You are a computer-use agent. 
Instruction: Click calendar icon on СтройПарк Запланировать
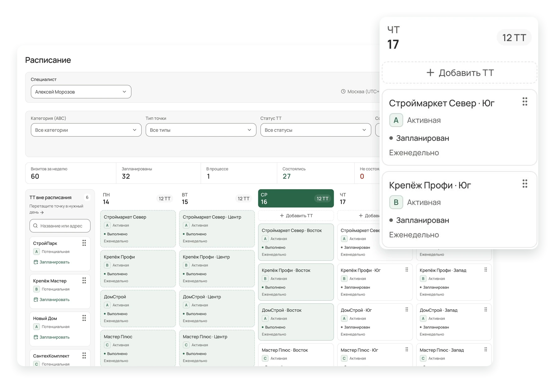tap(36, 262)
